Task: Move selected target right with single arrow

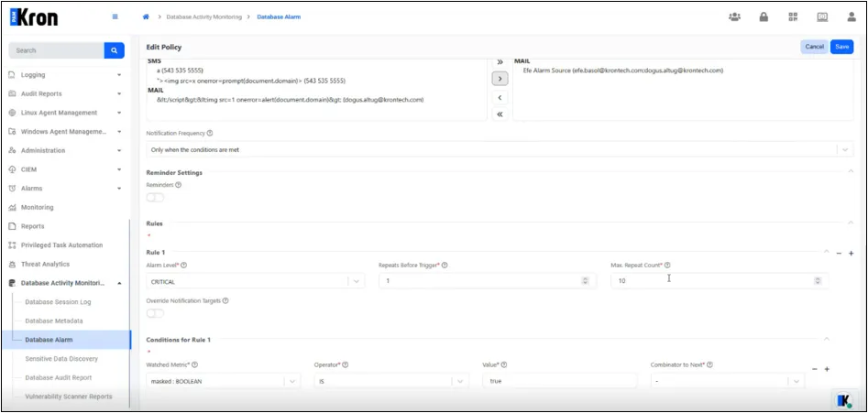Action: pyautogui.click(x=500, y=79)
